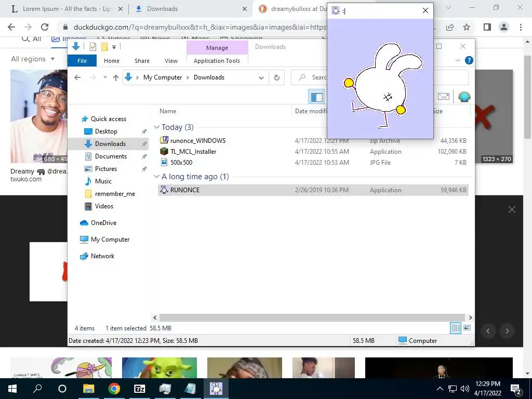Go back in Chrome
This screenshot has height=399, width=532.
(11, 27)
